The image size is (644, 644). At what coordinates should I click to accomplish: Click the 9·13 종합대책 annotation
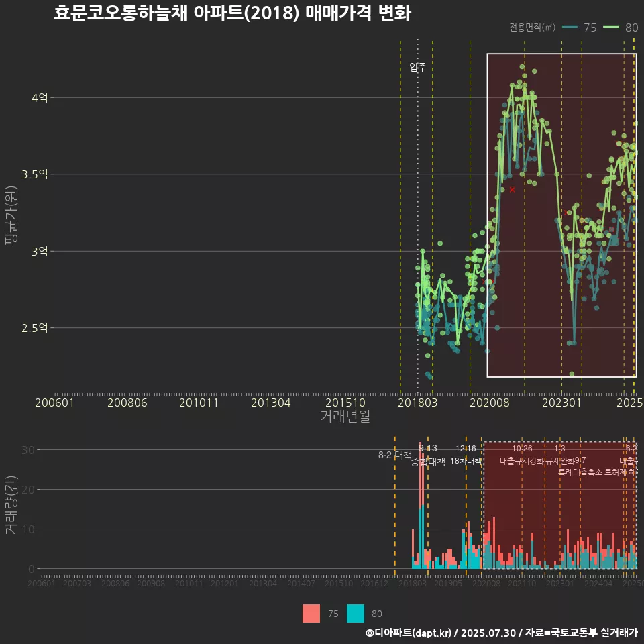coord(428,455)
